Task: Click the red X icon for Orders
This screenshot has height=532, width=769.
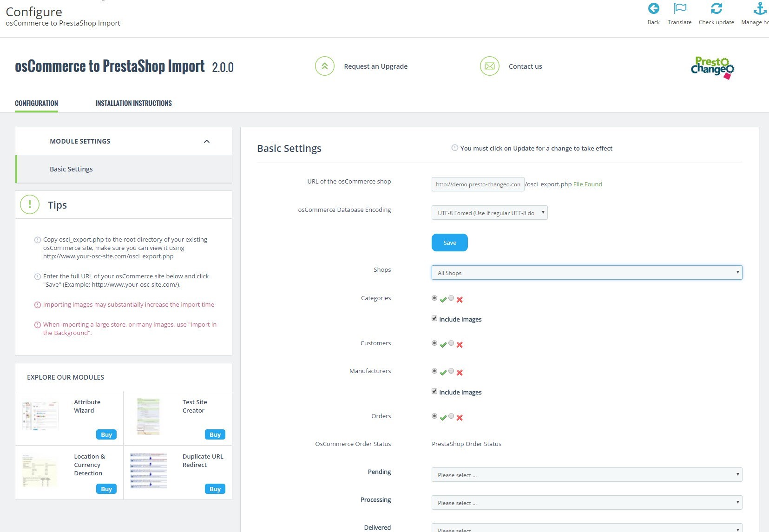Action: pos(460,418)
